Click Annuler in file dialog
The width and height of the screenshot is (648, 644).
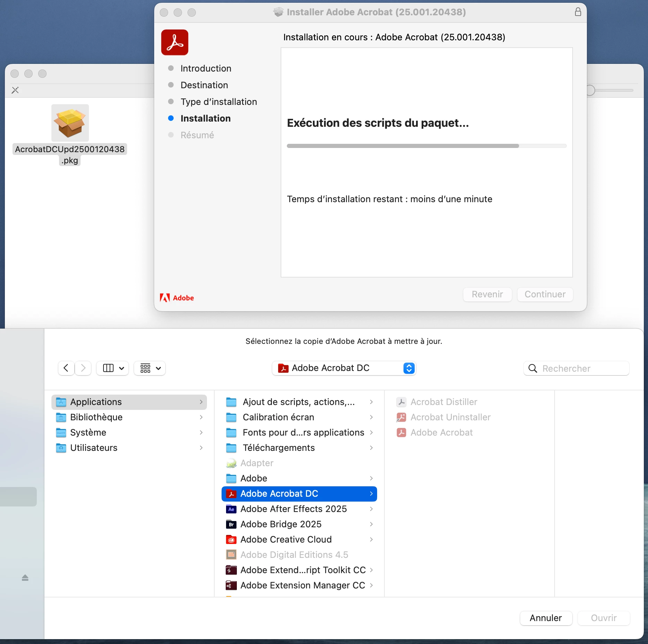click(x=546, y=618)
